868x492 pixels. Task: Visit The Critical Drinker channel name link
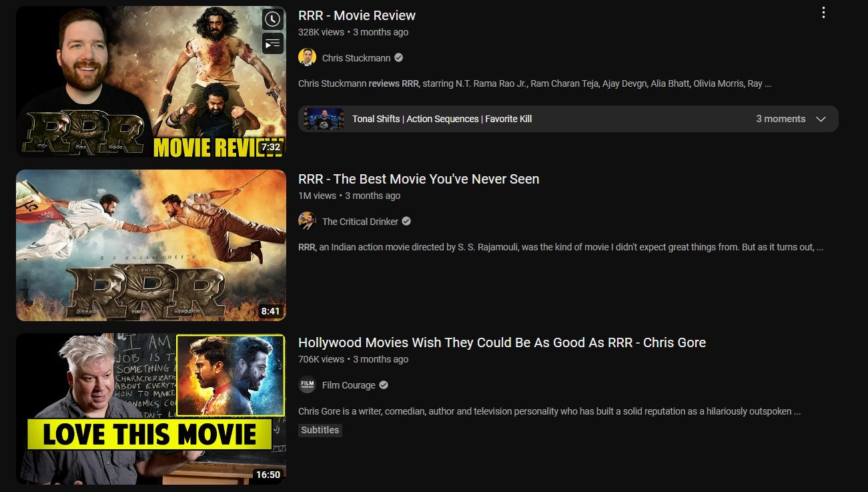click(x=360, y=222)
